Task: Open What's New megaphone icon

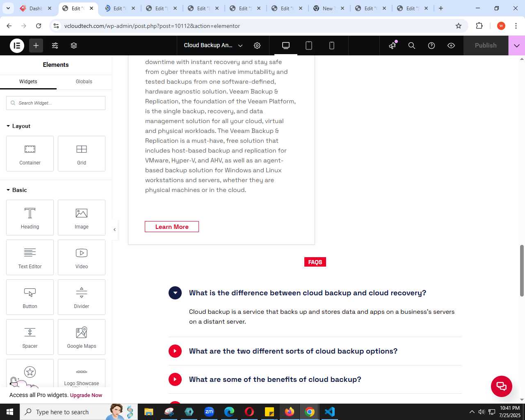Action: pyautogui.click(x=393, y=46)
